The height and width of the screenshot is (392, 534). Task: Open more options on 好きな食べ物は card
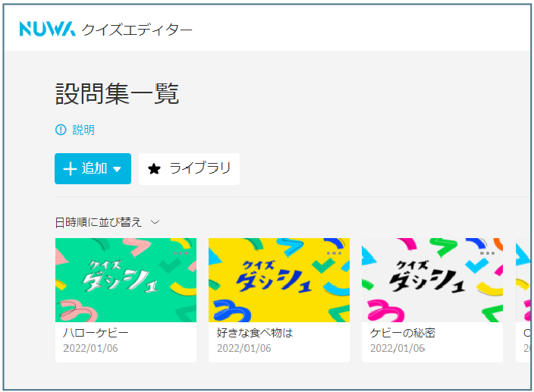(334, 253)
